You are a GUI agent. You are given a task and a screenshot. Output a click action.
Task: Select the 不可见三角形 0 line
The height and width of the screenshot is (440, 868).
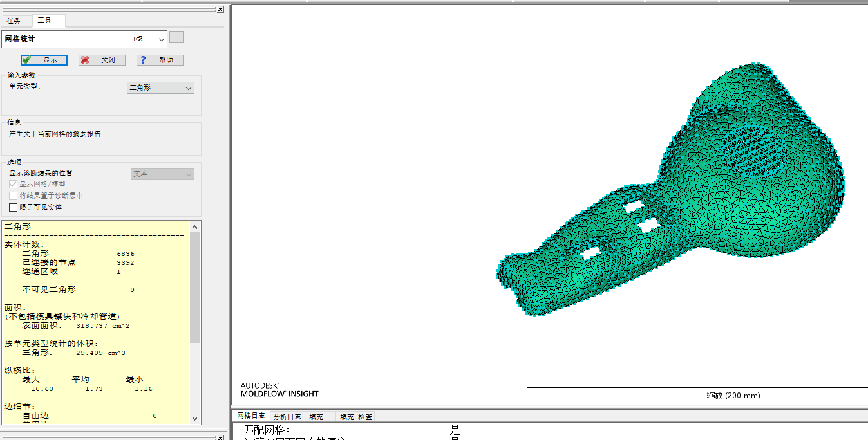[x=78, y=289]
